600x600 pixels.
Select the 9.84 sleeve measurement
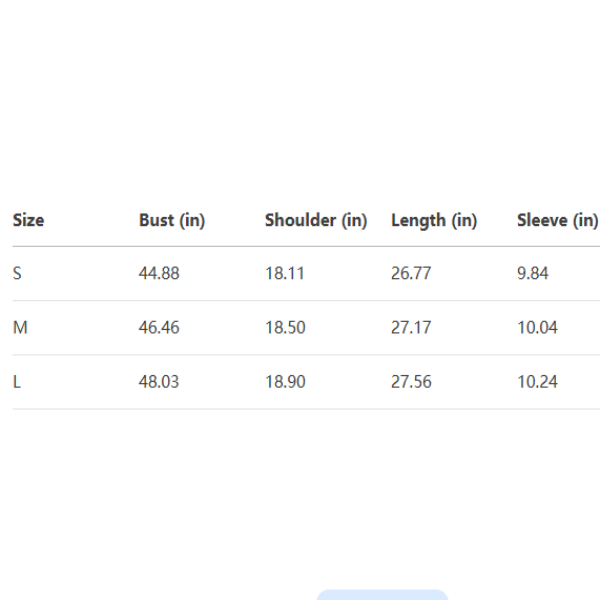click(533, 274)
